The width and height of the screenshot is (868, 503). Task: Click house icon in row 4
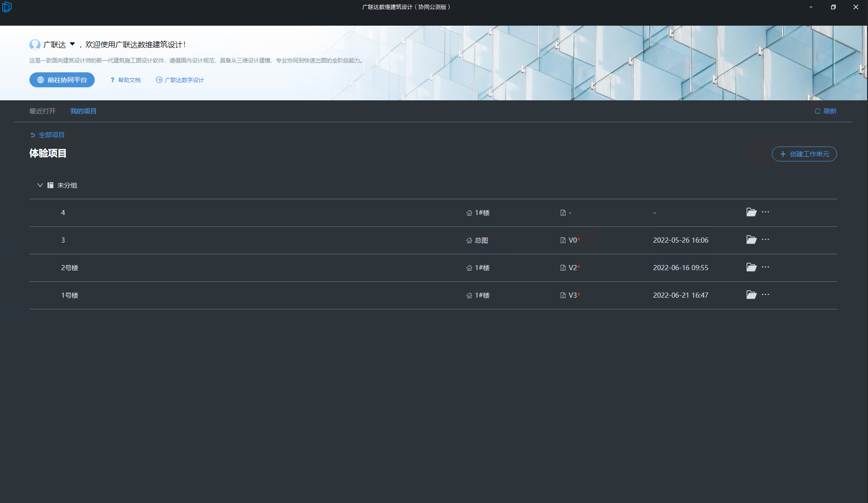pyautogui.click(x=469, y=213)
